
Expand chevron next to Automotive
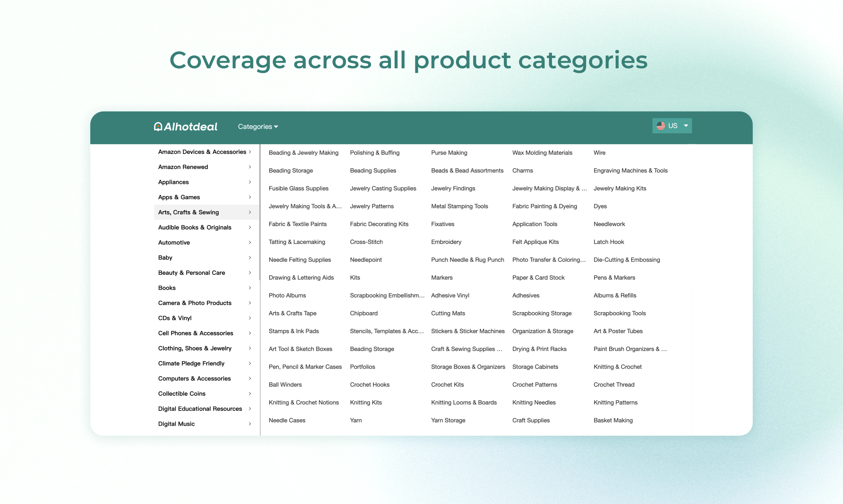250,242
